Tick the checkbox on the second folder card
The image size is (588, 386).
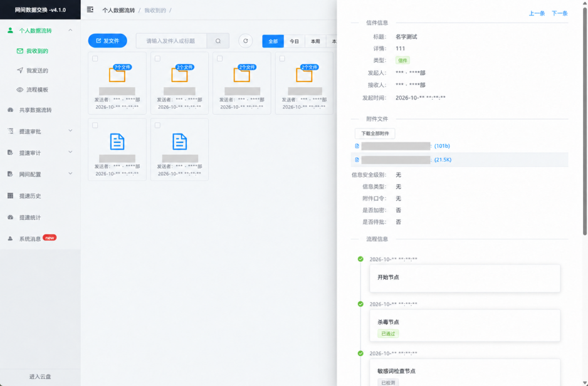(x=157, y=58)
